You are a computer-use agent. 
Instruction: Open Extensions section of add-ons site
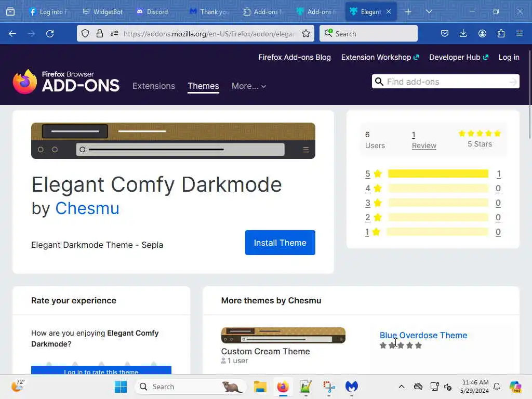pyautogui.click(x=154, y=86)
